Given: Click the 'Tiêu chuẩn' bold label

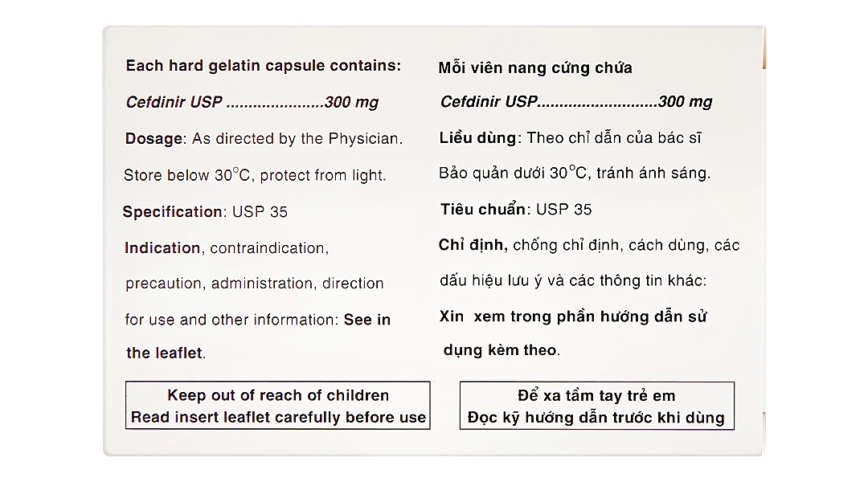Looking at the screenshot, I should pyautogui.click(x=482, y=210).
